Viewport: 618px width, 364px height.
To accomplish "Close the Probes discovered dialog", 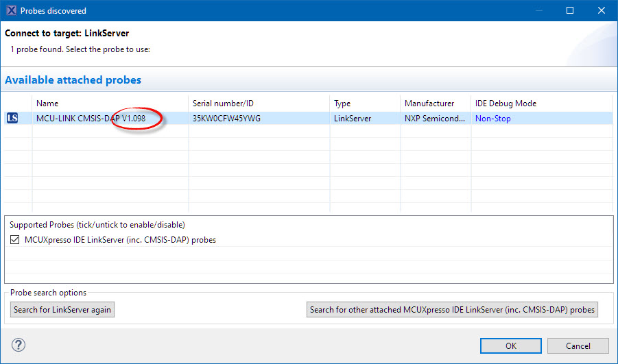I will 602,11.
